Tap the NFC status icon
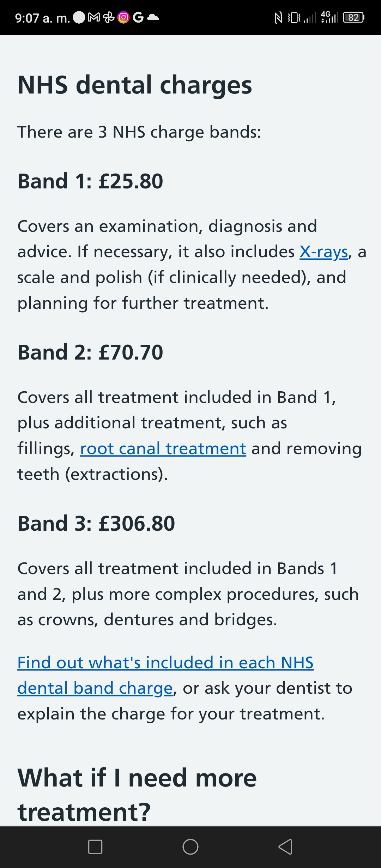This screenshot has width=381, height=868. pyautogui.click(x=278, y=17)
